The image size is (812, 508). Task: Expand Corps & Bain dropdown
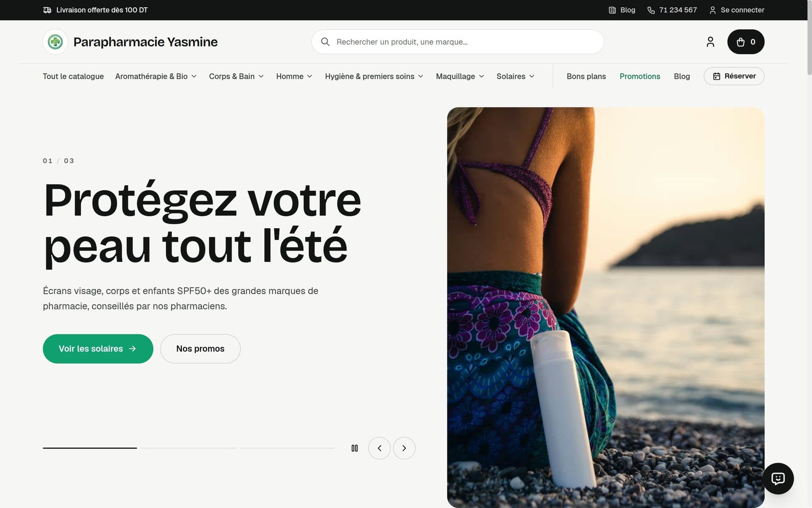(236, 76)
